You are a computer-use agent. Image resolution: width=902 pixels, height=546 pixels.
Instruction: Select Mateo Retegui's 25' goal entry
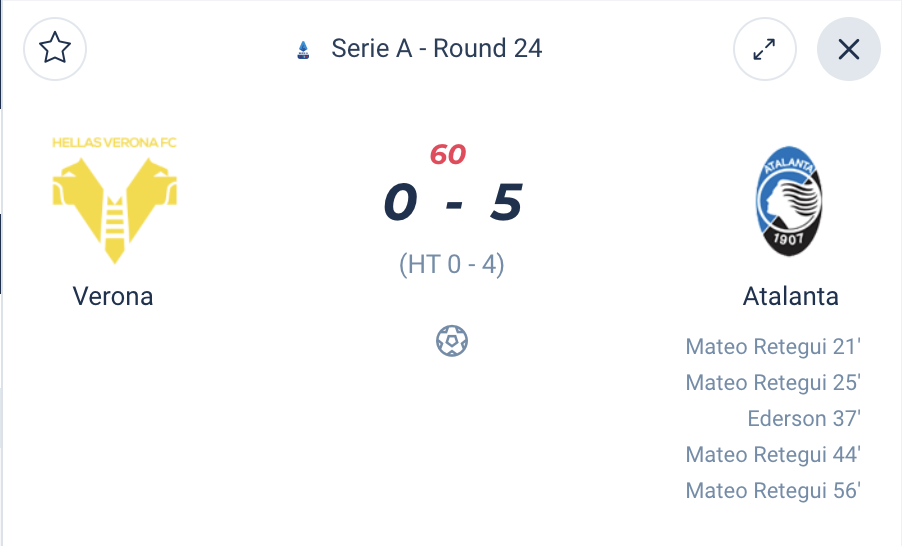773,382
